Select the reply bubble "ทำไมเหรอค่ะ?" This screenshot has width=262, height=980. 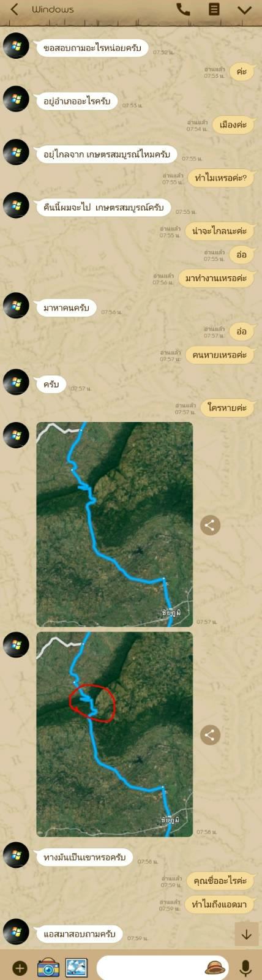coord(221,178)
